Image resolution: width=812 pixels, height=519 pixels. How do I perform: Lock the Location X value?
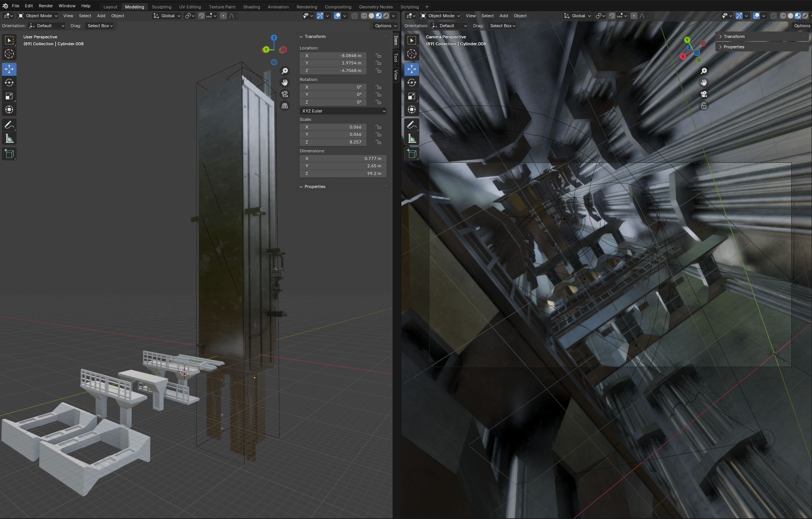378,56
